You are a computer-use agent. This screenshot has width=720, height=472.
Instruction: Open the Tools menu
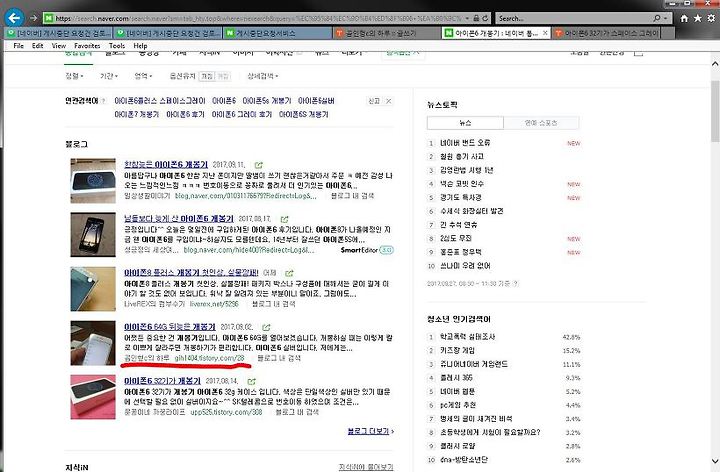click(117, 46)
